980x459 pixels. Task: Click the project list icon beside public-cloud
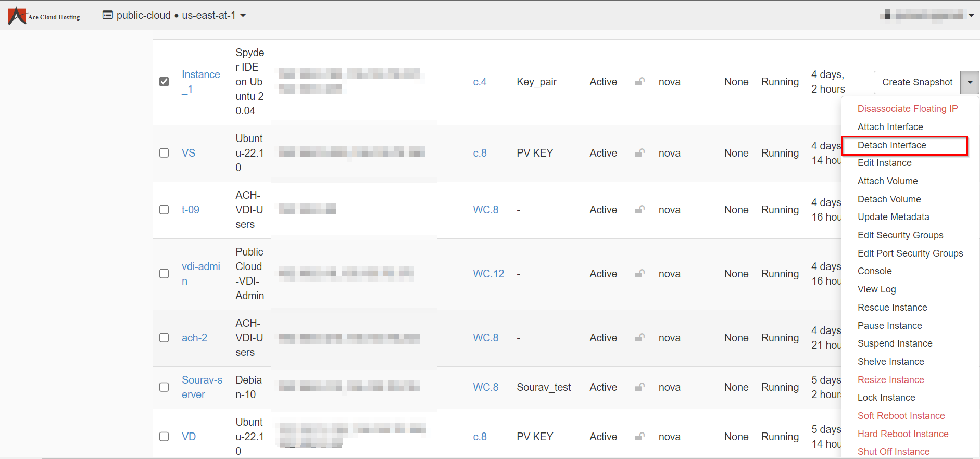click(107, 15)
